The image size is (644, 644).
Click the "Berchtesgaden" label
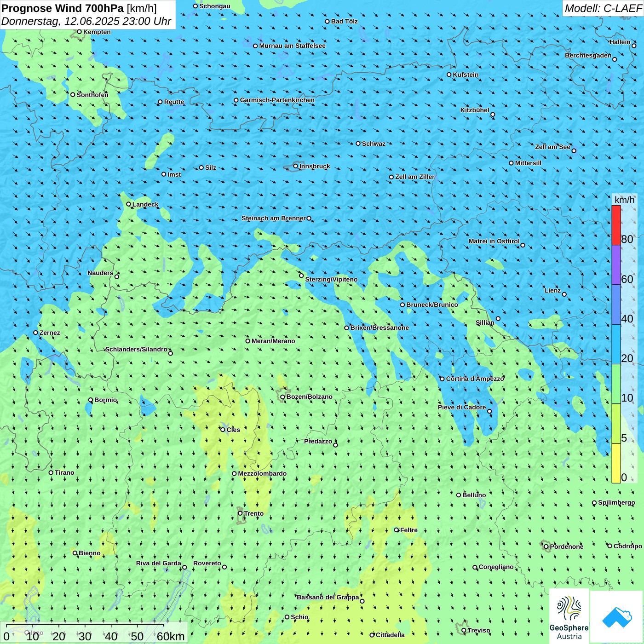[x=588, y=55]
